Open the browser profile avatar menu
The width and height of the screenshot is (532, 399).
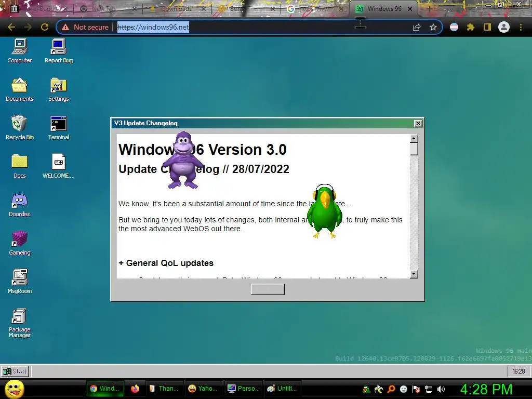pyautogui.click(x=504, y=27)
